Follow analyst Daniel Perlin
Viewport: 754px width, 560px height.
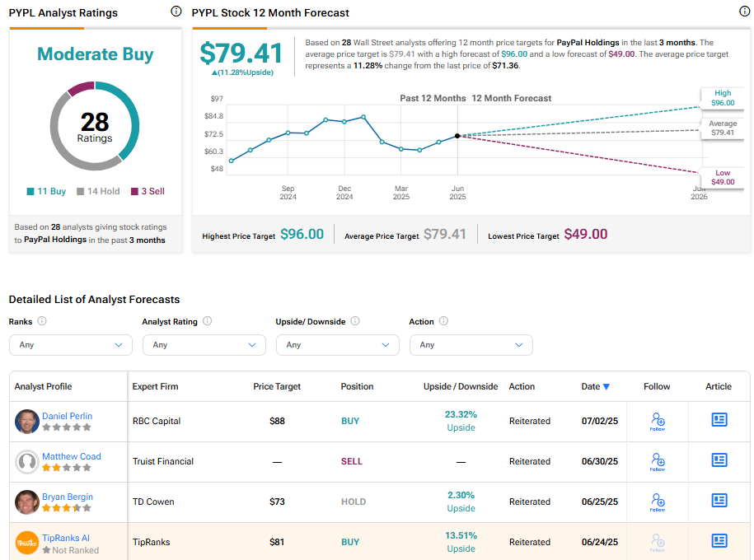coord(657,421)
